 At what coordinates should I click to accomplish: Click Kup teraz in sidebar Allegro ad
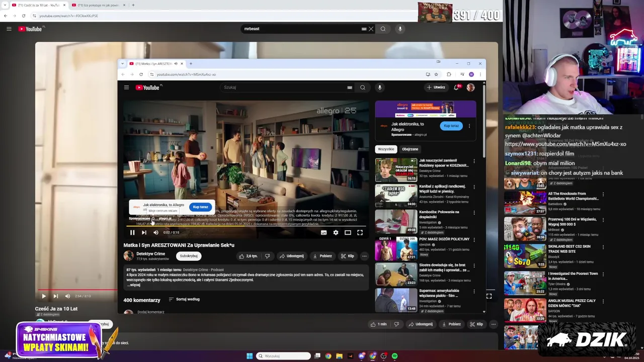pyautogui.click(x=451, y=126)
